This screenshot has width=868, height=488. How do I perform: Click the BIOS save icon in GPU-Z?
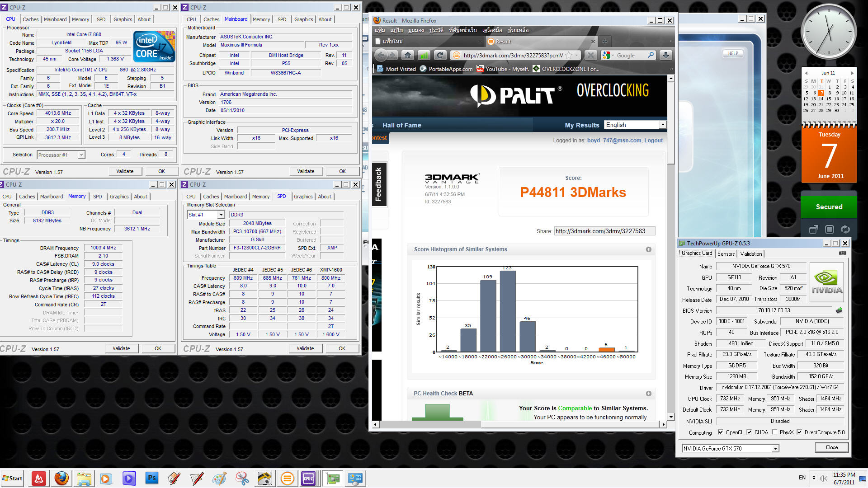839,310
